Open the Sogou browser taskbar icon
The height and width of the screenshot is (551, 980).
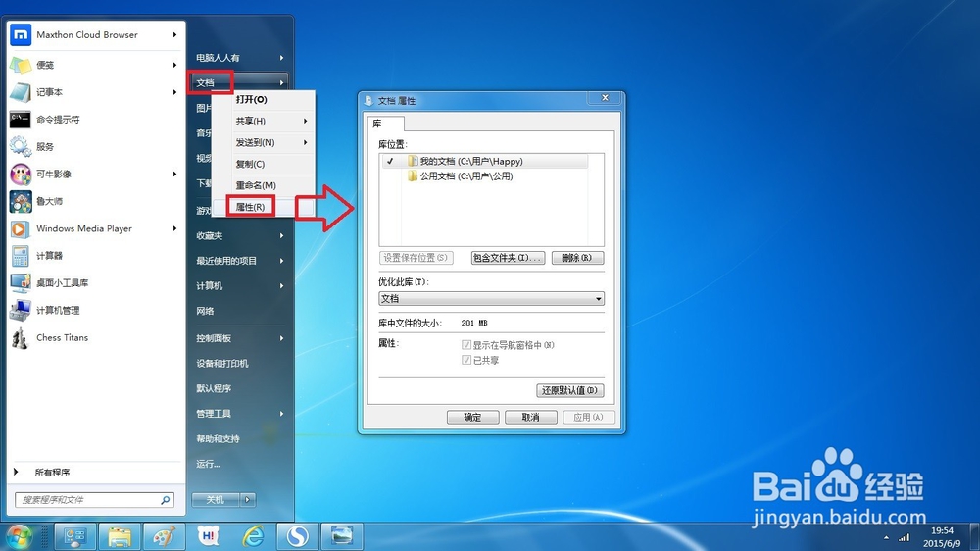pyautogui.click(x=298, y=536)
